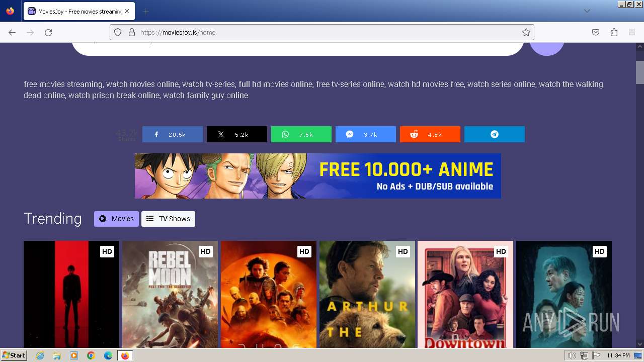Launch Internet Explorer from taskbar
644x362 pixels.
pos(40,355)
